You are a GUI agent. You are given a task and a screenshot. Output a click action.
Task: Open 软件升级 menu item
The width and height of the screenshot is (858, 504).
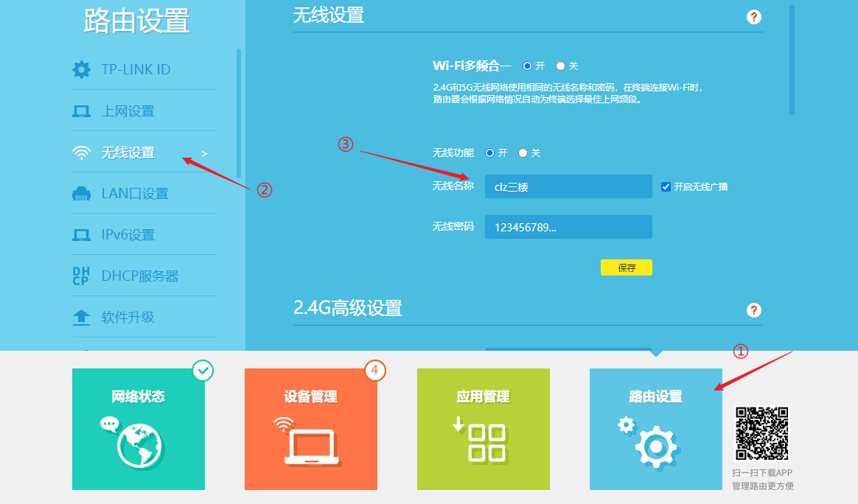(x=144, y=318)
